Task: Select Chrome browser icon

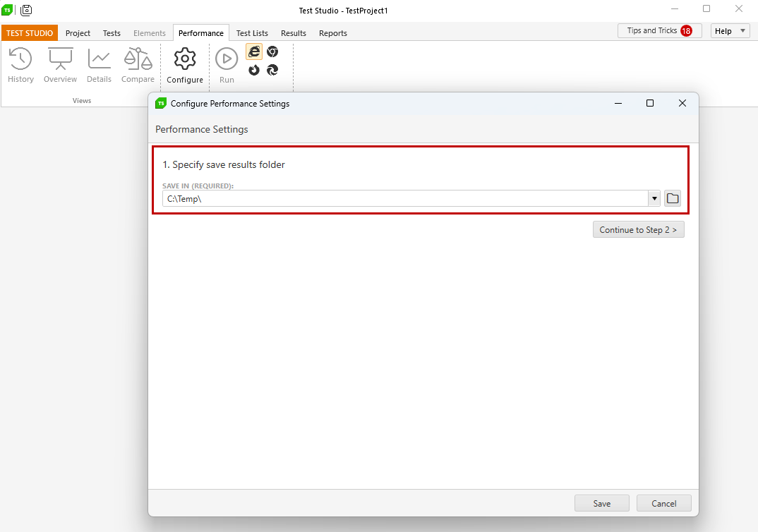Action: tap(272, 52)
